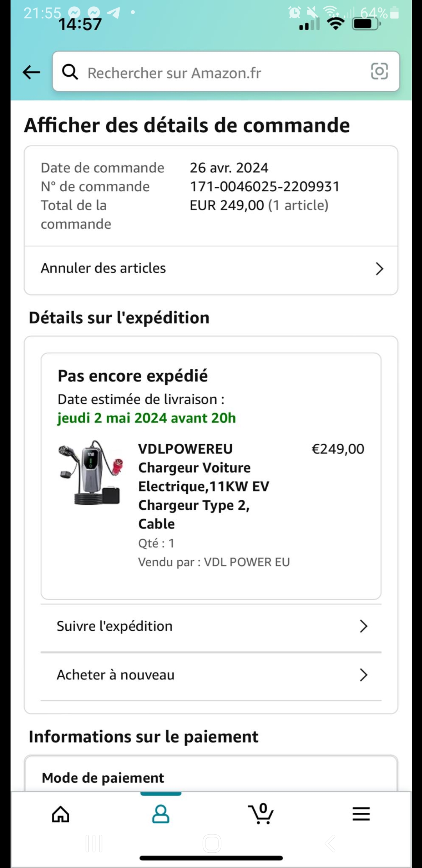
Task: Click the Rechercher sur Amazon.fr field
Action: (x=226, y=72)
